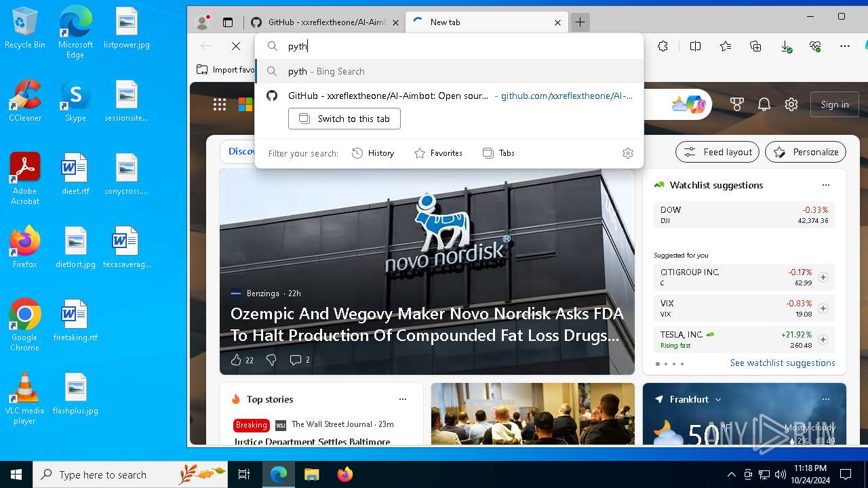Click the taskbar search box
The width and height of the screenshot is (868, 488).
tap(130, 474)
